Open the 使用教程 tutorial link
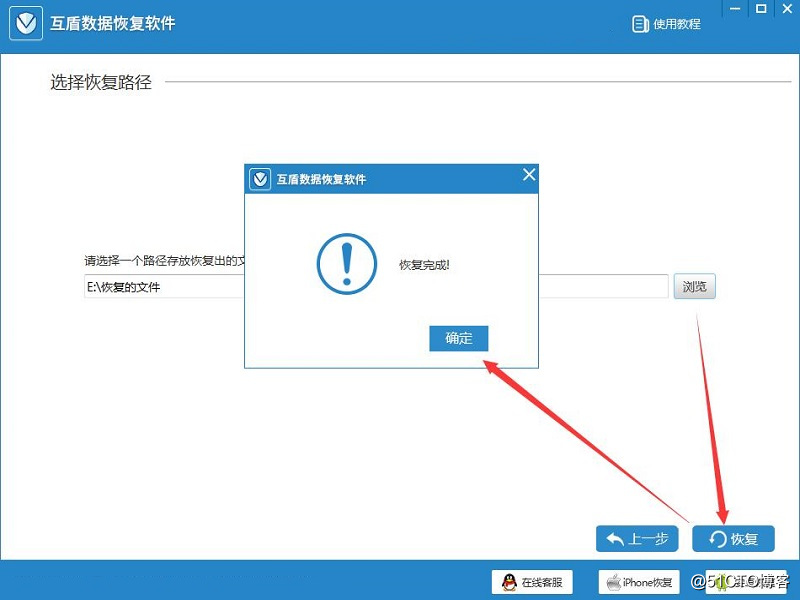The height and width of the screenshot is (600, 800). 666,24
